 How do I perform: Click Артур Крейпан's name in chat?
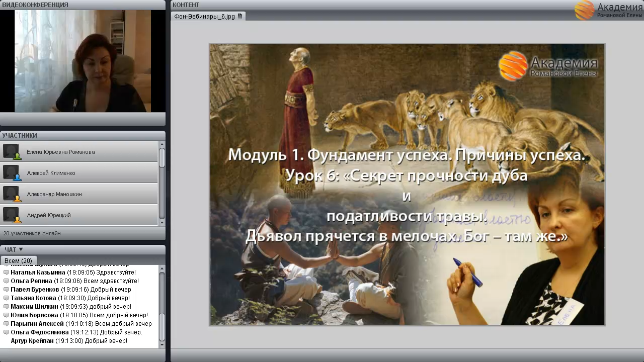click(32, 341)
